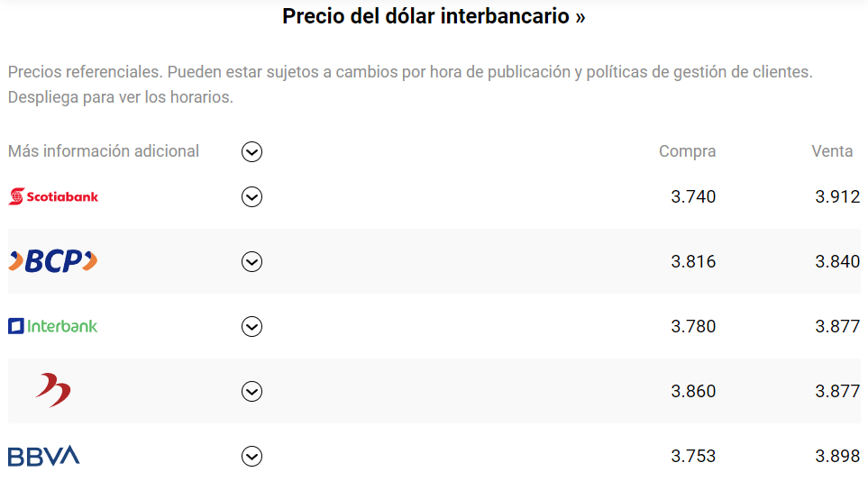Click the red Banco Pichincha logo
Image resolution: width=868 pixels, height=481 pixels.
click(x=53, y=391)
